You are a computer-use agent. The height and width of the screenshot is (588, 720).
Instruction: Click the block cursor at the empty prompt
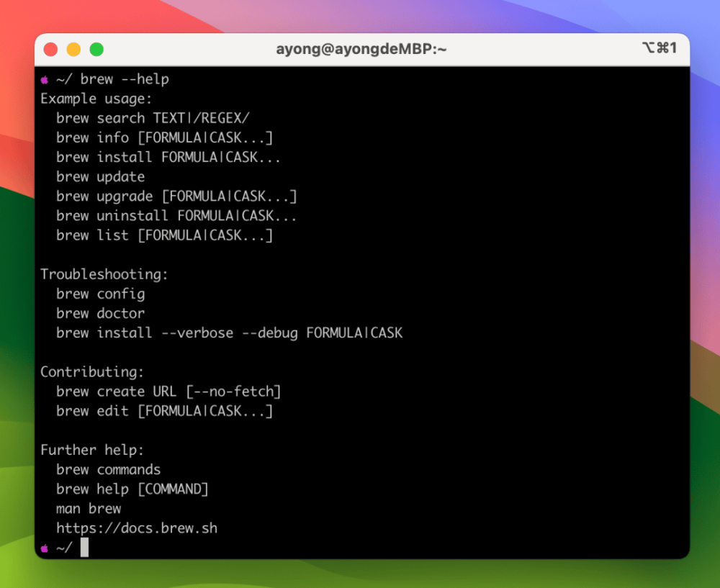[x=84, y=548]
